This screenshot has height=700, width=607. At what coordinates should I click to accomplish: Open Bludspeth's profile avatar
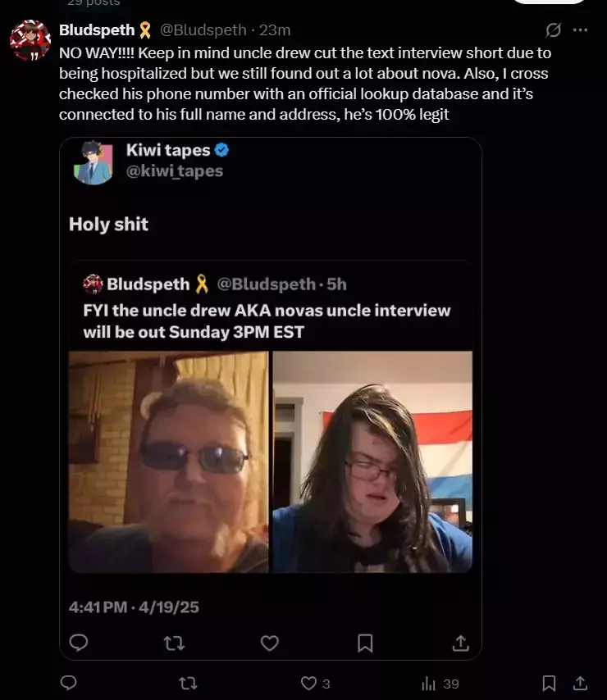point(30,40)
